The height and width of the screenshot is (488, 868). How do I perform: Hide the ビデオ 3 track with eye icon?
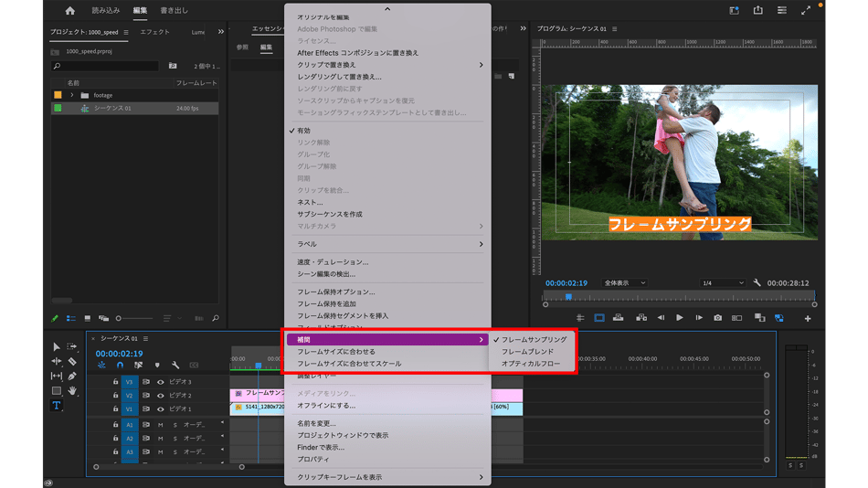160,382
